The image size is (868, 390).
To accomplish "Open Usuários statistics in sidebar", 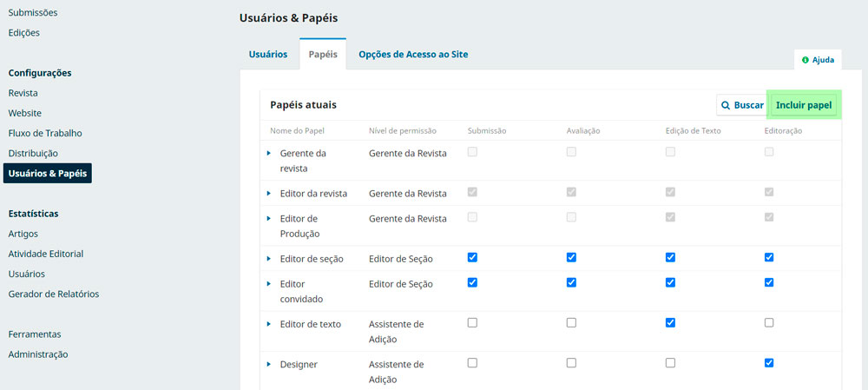I will pos(27,274).
